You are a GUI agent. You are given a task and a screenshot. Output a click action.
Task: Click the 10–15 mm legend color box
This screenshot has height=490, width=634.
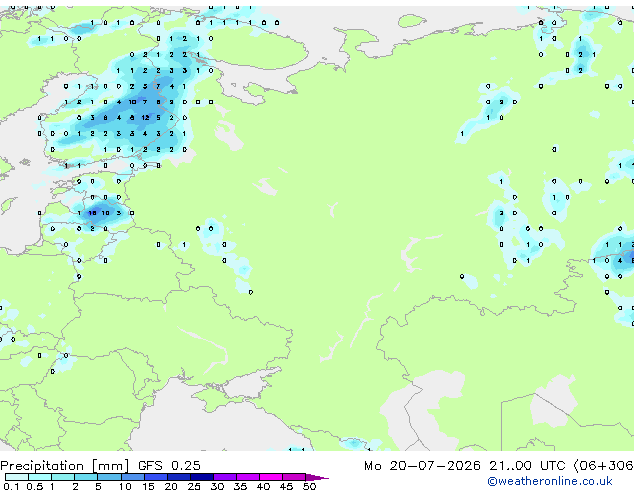pyautogui.click(x=132, y=477)
